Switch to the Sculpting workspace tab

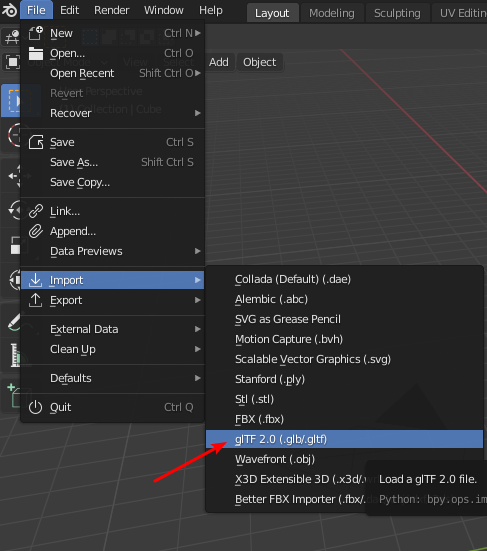point(397,13)
